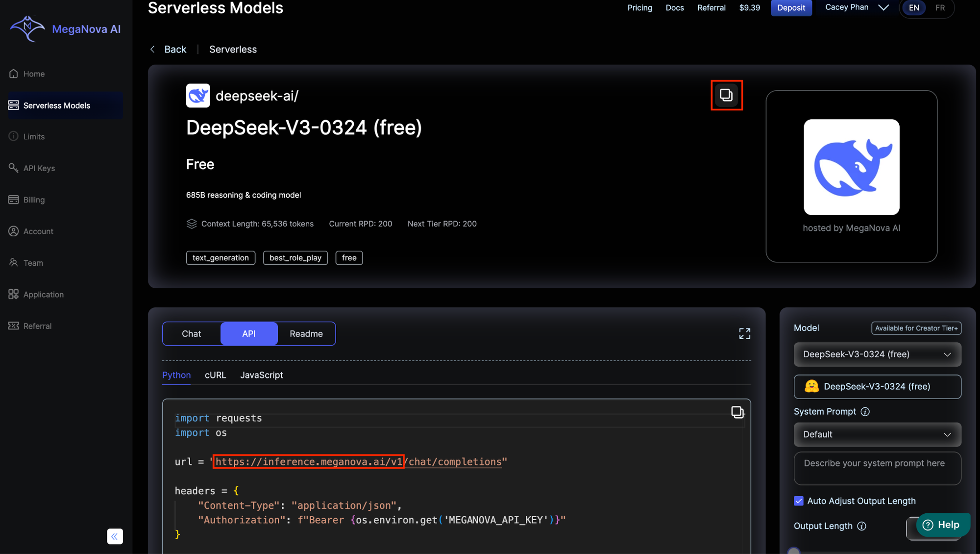Switch language to FR

tap(940, 8)
